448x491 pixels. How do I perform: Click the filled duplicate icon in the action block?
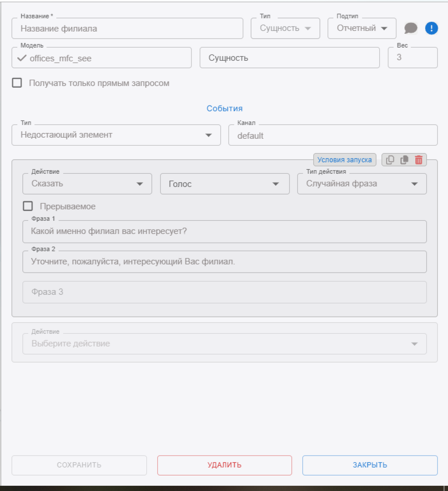[x=404, y=160]
